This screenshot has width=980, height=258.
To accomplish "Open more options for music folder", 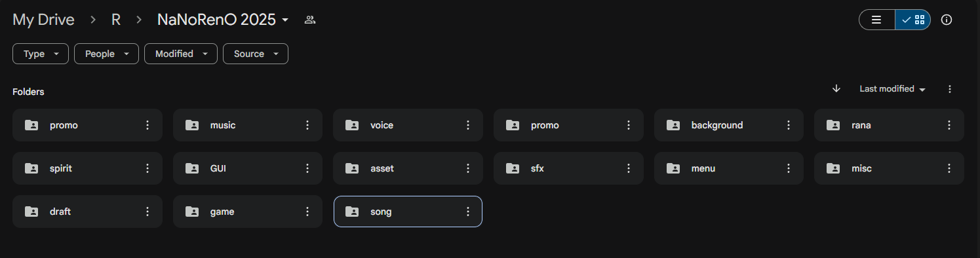I will click(x=307, y=125).
